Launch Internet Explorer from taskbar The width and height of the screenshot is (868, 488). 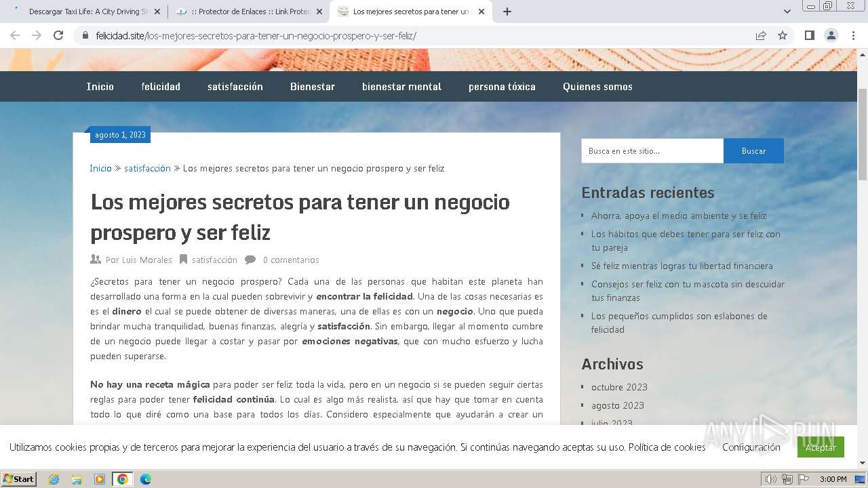click(x=54, y=479)
